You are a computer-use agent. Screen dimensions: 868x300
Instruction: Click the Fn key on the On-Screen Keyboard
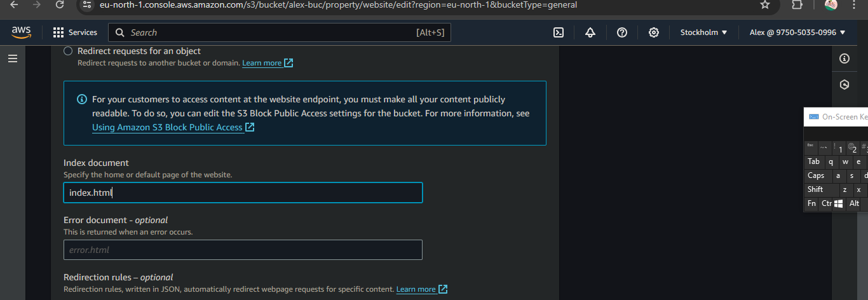click(811, 203)
